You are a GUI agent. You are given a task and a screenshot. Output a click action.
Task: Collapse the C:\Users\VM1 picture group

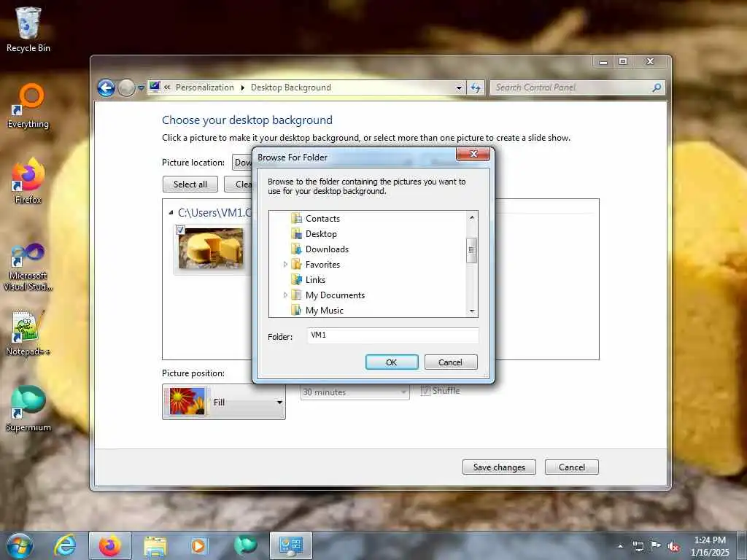coord(171,212)
